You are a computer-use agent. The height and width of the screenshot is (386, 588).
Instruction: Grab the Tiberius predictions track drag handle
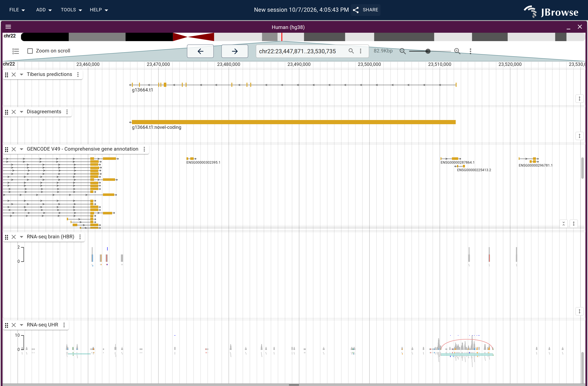7,74
